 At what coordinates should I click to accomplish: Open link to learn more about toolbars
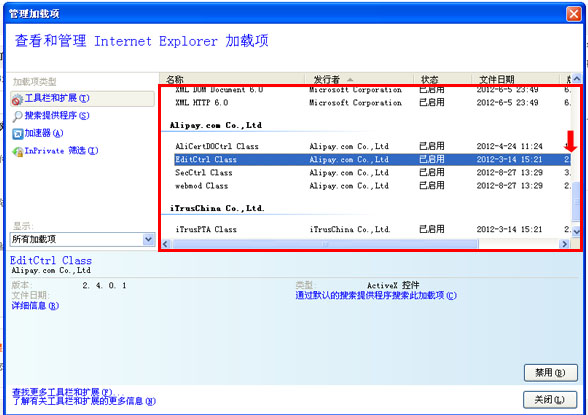click(84, 401)
